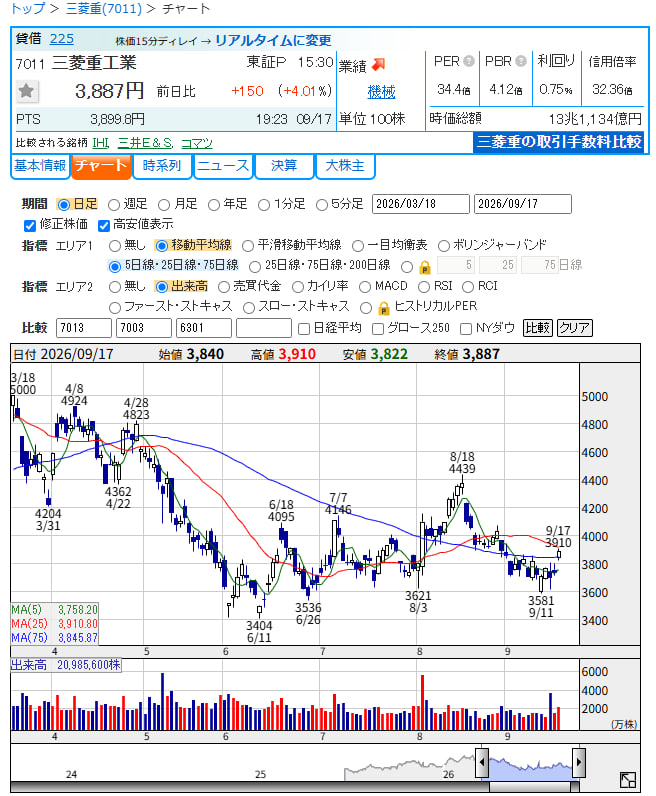Open 機械 sector link
Screen dimensions: 656x796
381,92
